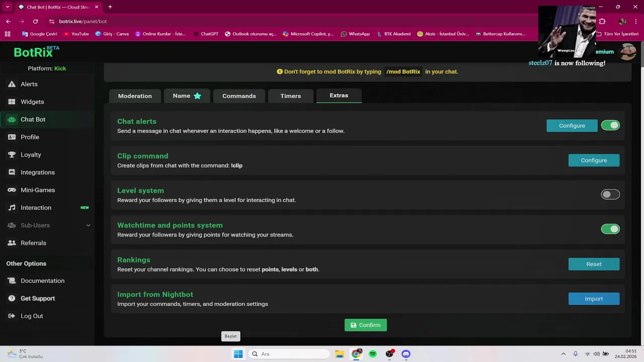
Task: Click the Platform: Kick label
Action: [47, 68]
